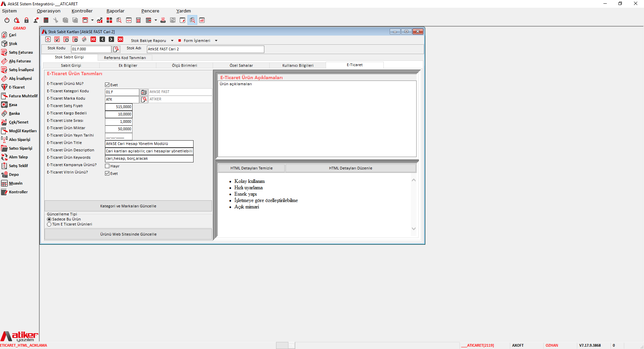Jump to last record arrow icon
Image resolution: width=644 pixels, height=349 pixels.
pyautogui.click(x=120, y=40)
